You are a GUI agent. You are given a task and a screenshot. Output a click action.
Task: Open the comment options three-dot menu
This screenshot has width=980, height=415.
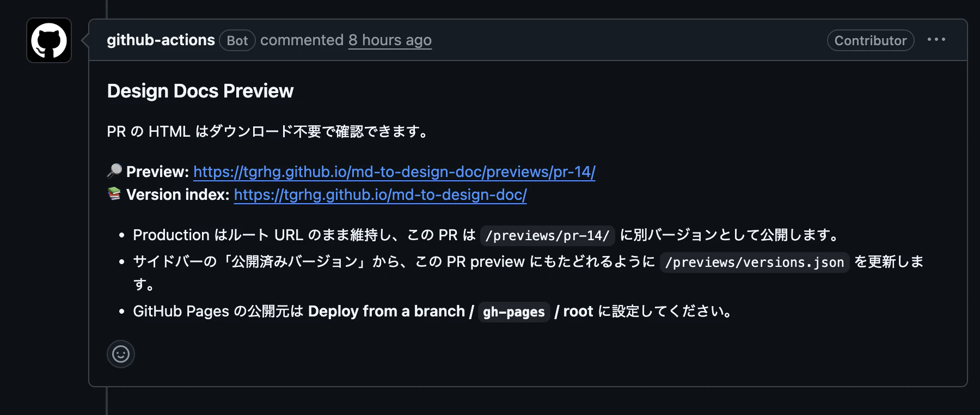936,40
